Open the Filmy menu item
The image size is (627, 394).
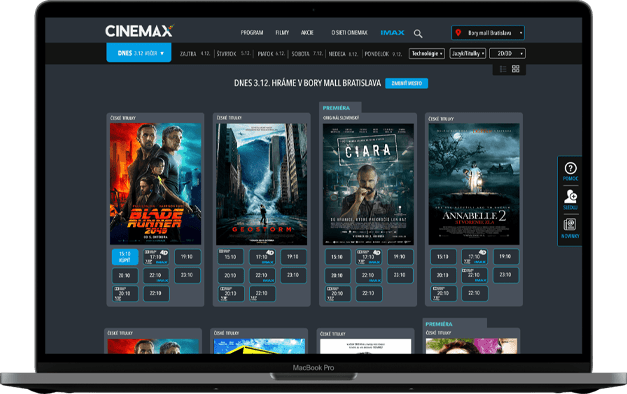point(282,33)
